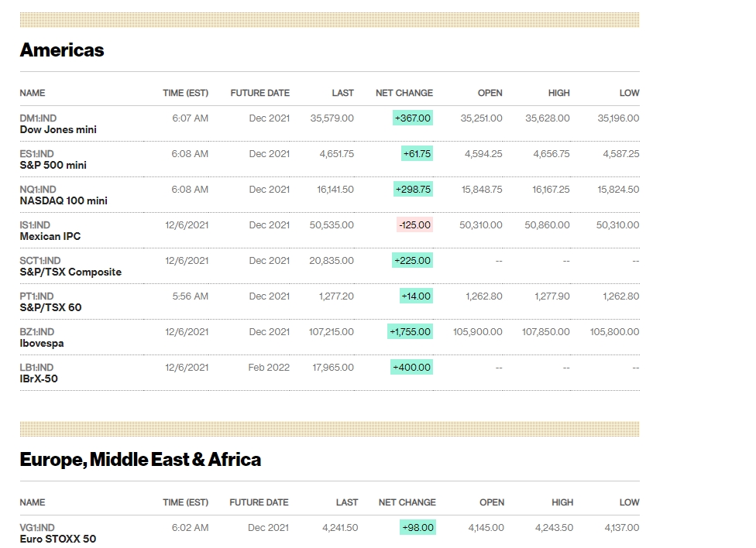Image resolution: width=756 pixels, height=548 pixels.
Task: Click the Dow Jones high value 35,628.00
Action: (548, 118)
